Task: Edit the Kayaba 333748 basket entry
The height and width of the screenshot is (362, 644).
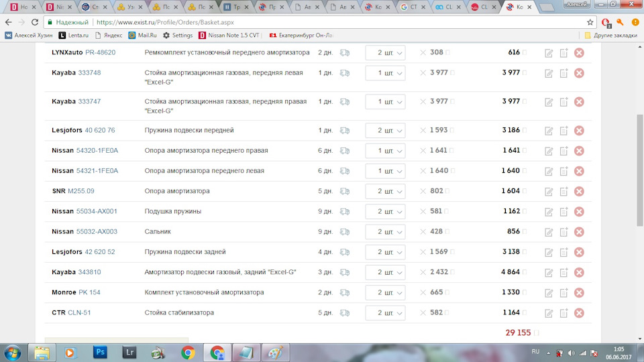Action: point(549,73)
